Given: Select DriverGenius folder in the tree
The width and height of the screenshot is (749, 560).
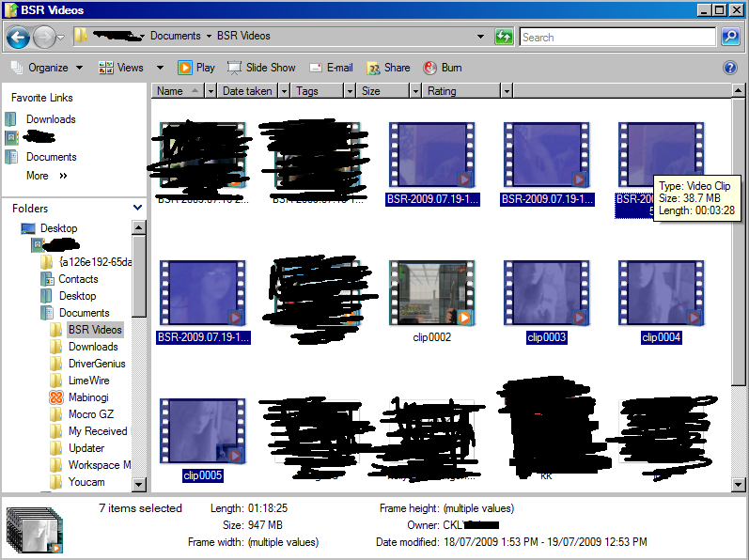Looking at the screenshot, I should (x=97, y=364).
